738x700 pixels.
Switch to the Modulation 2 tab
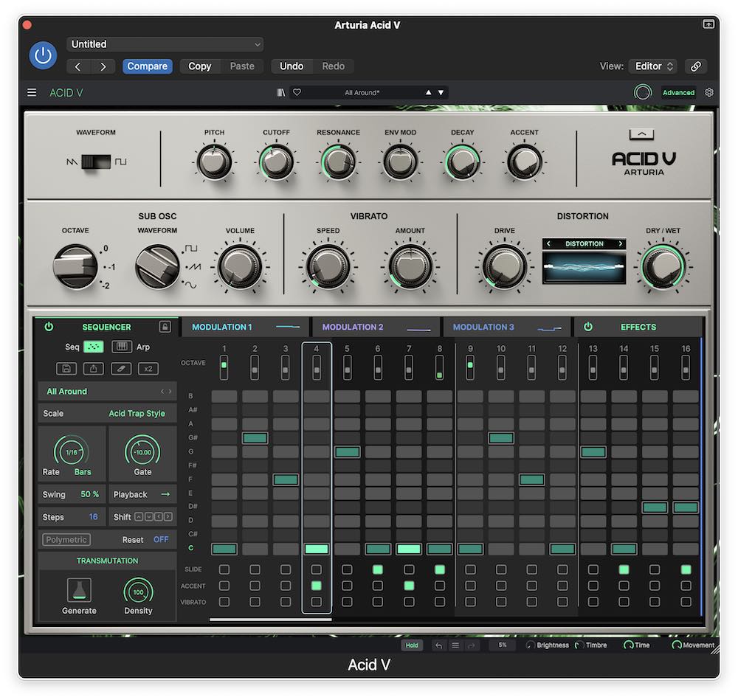(375, 327)
